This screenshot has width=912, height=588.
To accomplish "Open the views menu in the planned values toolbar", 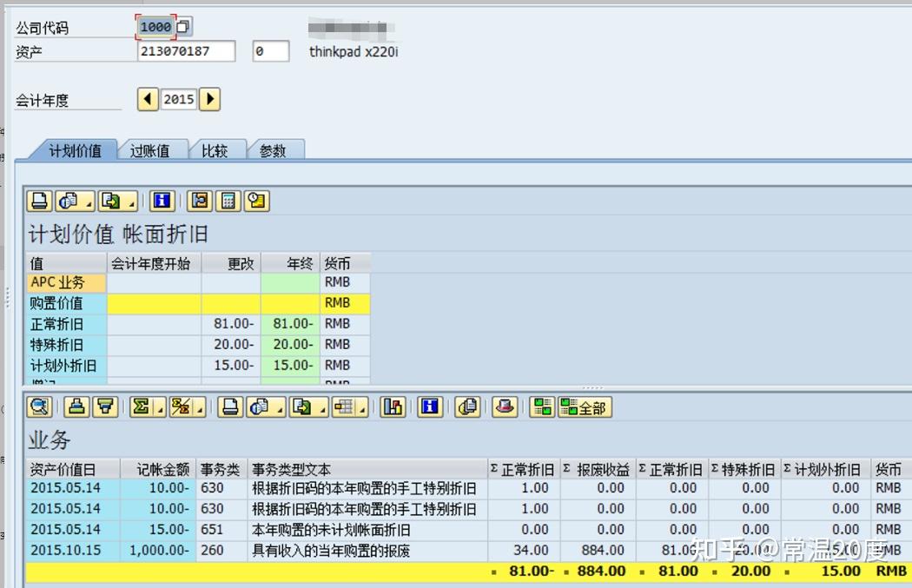I will pyautogui.click(x=75, y=202).
